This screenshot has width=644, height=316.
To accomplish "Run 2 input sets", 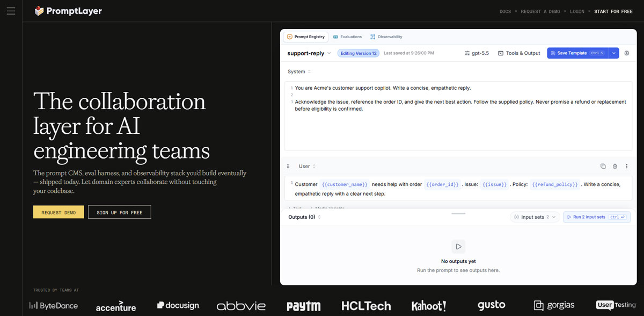I will 596,217.
